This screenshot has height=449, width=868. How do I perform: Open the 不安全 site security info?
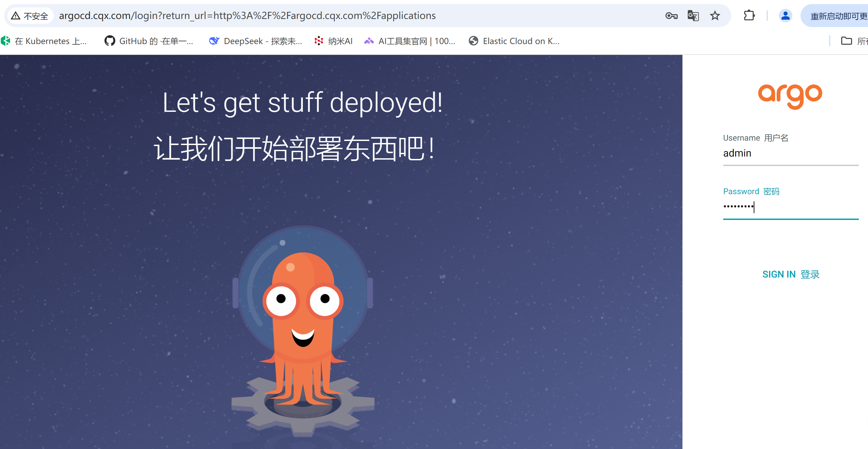[30, 15]
